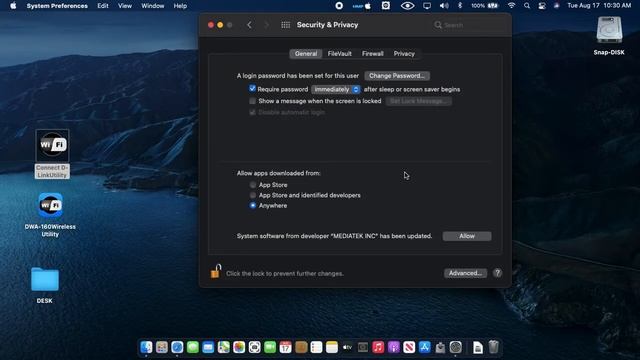Click the eye icon in menu bar
The image size is (640, 360).
tap(407, 6)
